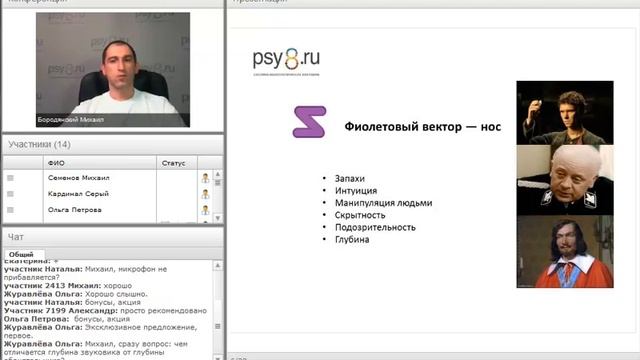This screenshot has width=640, height=360.
Task: Click chat scrollbar up arrow
Action: tap(218, 266)
